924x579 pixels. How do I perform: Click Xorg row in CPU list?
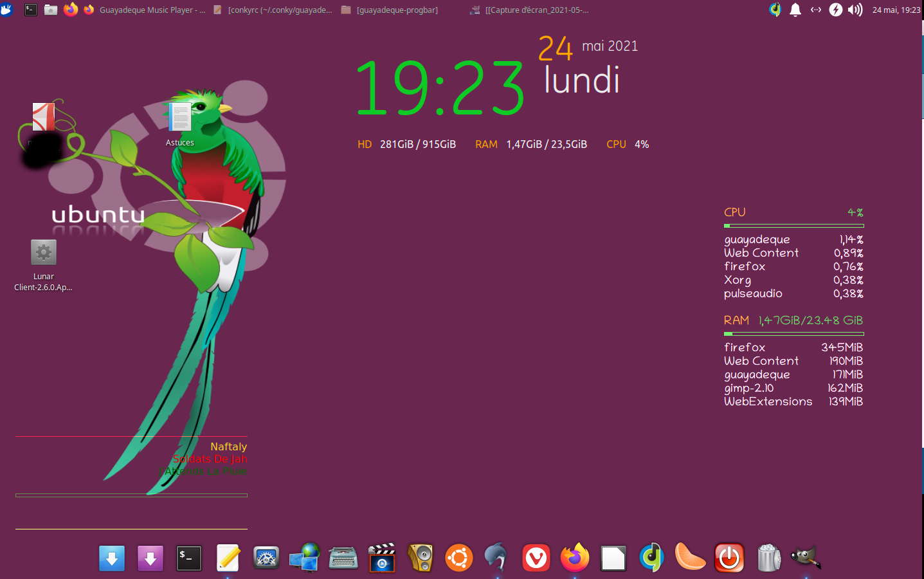point(793,280)
